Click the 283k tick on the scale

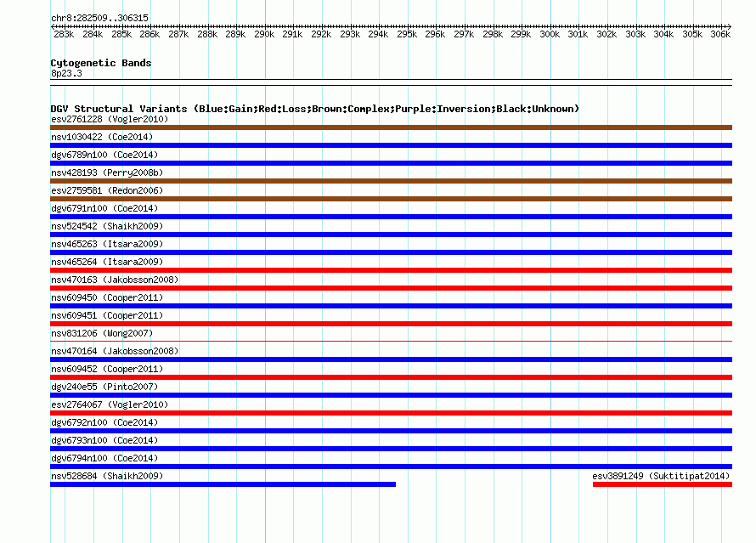click(x=64, y=35)
